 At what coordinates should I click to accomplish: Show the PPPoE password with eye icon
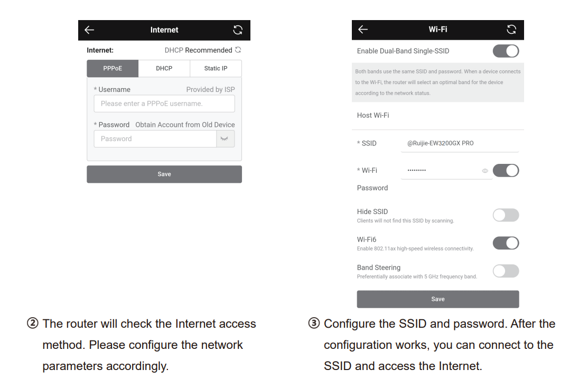(225, 139)
